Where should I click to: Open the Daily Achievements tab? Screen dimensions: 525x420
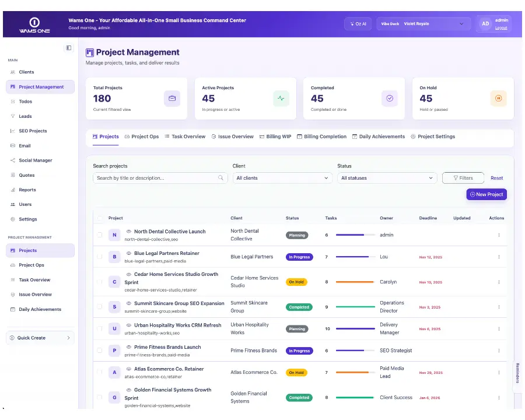click(x=379, y=136)
